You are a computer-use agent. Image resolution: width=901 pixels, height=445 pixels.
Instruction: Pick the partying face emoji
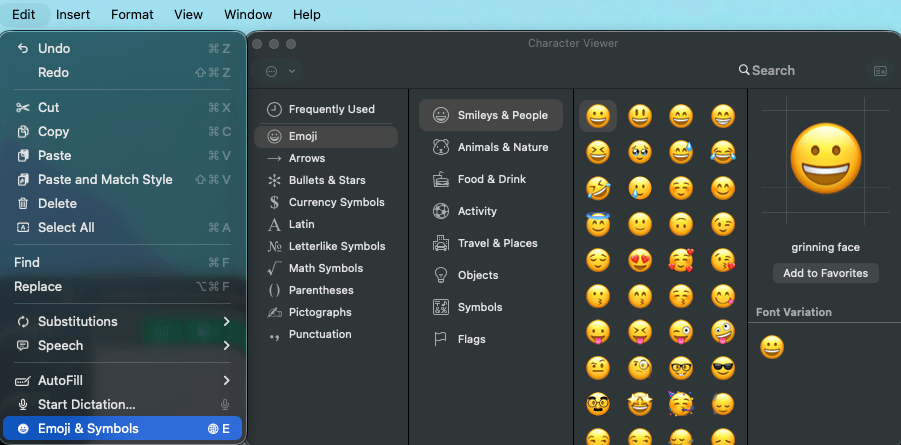[681, 404]
